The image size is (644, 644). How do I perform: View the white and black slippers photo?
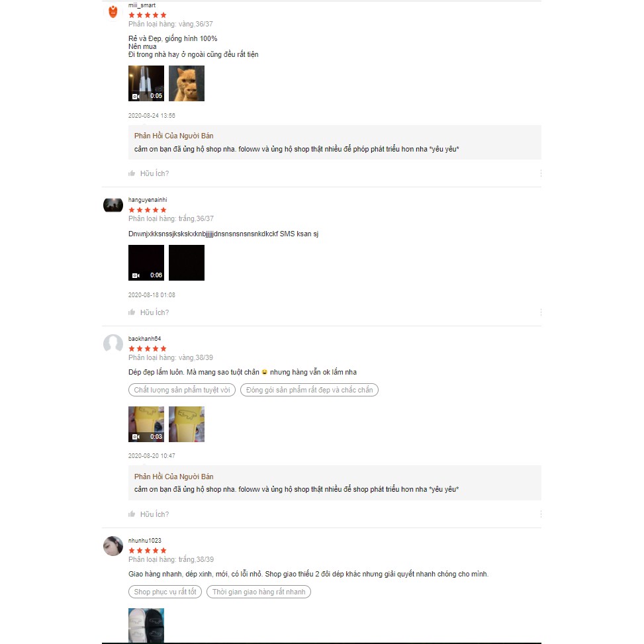[x=146, y=625]
